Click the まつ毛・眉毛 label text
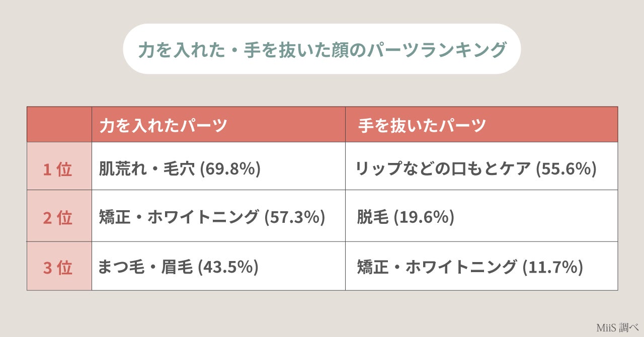Image resolution: width=644 pixels, height=337 pixels. click(146, 267)
